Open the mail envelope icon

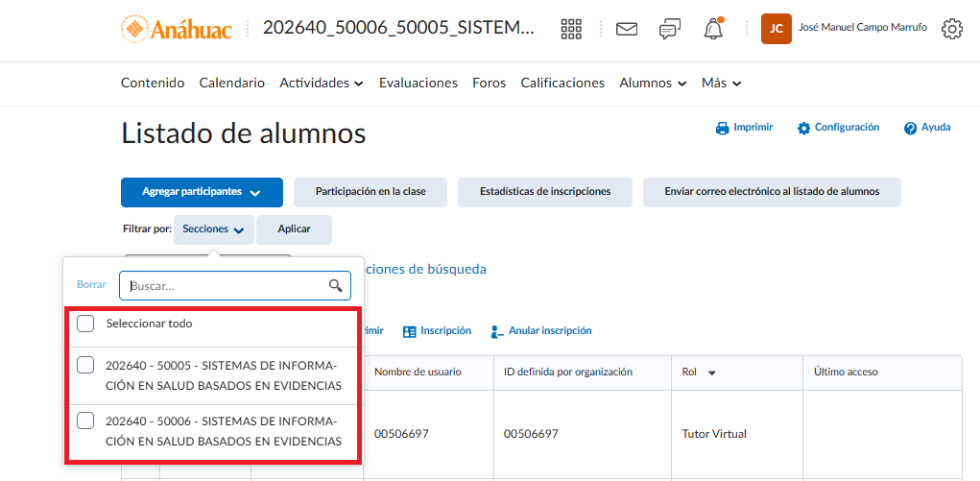point(627,29)
